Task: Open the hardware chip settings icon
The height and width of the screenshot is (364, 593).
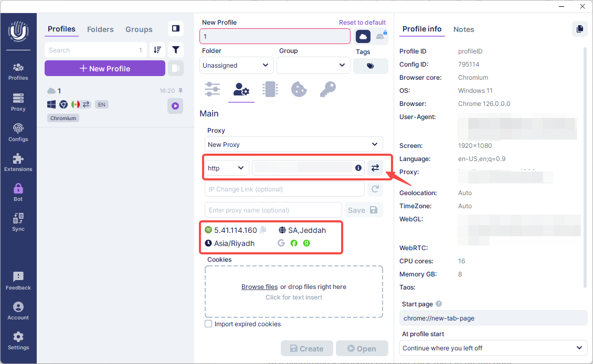Action: coord(270,89)
